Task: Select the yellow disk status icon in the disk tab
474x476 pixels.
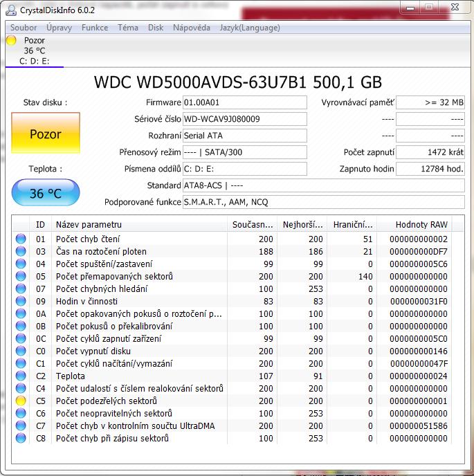Action: pos(11,40)
